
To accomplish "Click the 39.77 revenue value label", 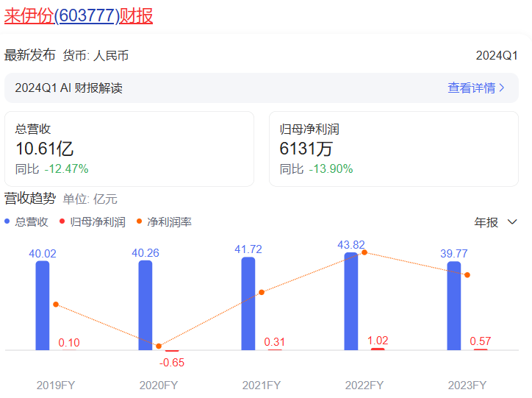I will tap(453, 253).
